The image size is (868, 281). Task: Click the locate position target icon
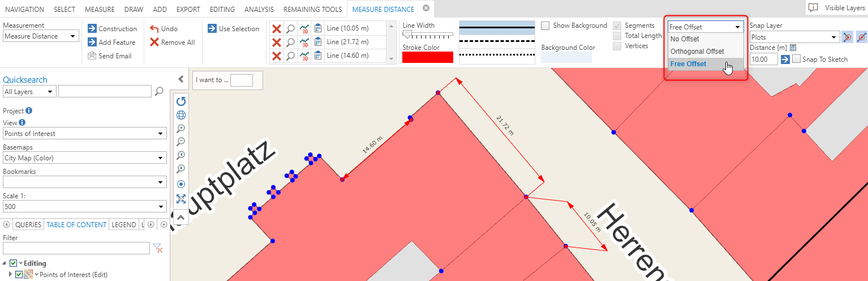tap(181, 184)
